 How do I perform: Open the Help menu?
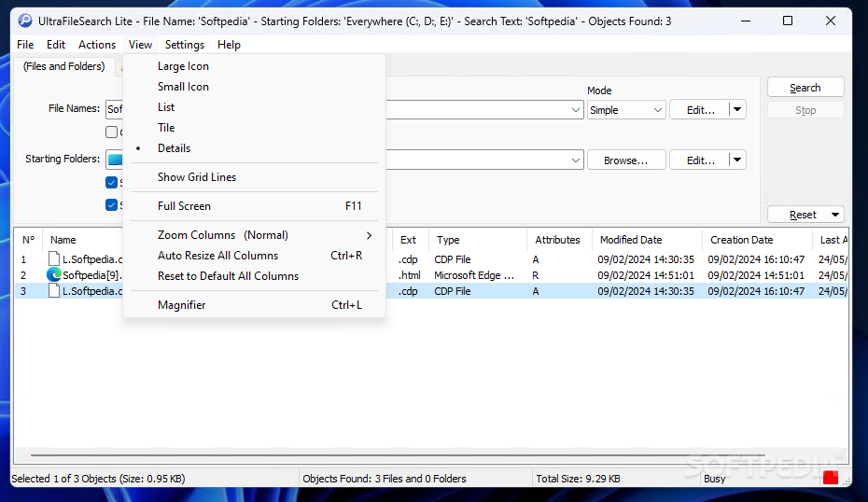(229, 45)
